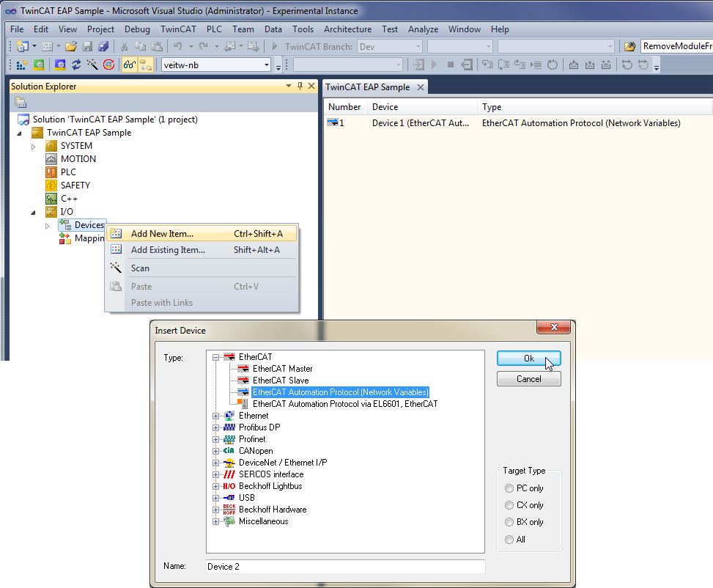Open the PLC menu
Image resolution: width=713 pixels, height=588 pixels.
click(214, 29)
